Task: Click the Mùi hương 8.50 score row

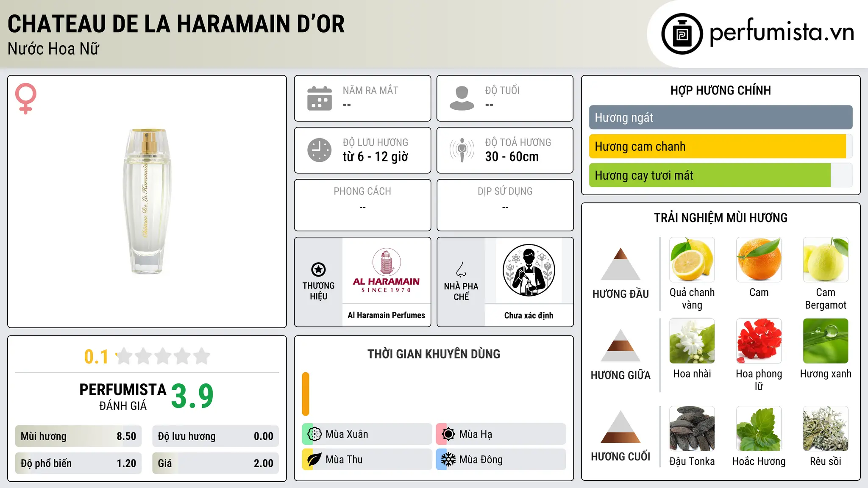Action: [x=78, y=436]
